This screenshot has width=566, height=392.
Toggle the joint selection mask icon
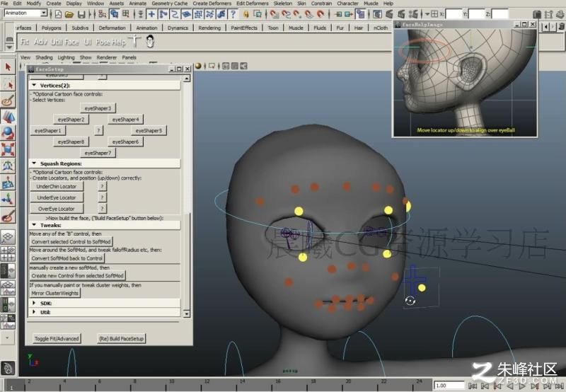coord(163,14)
